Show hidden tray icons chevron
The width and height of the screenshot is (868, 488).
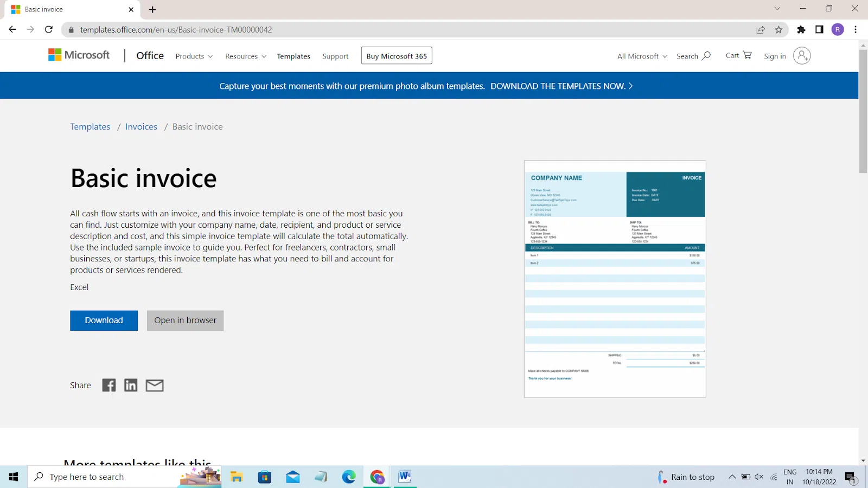tap(732, 477)
